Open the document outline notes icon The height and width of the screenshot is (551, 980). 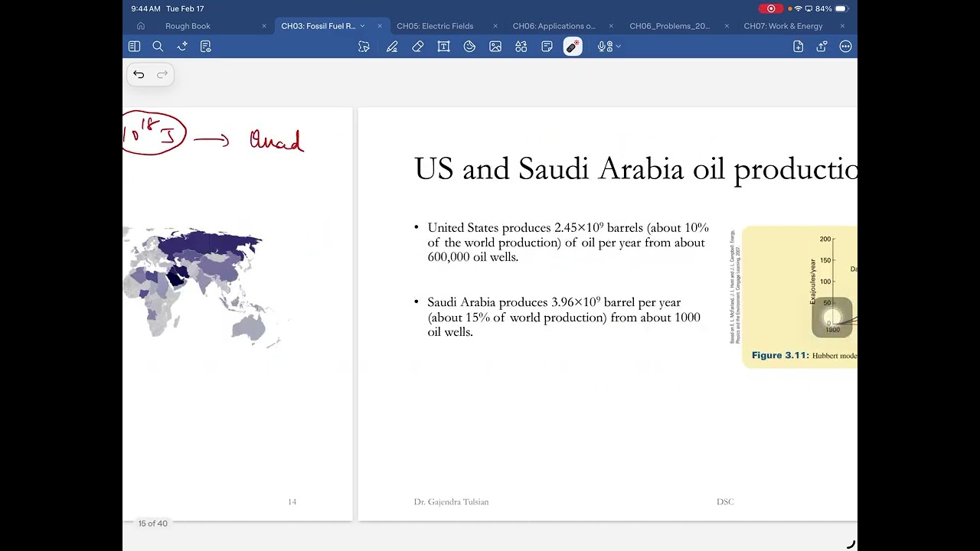point(205,47)
